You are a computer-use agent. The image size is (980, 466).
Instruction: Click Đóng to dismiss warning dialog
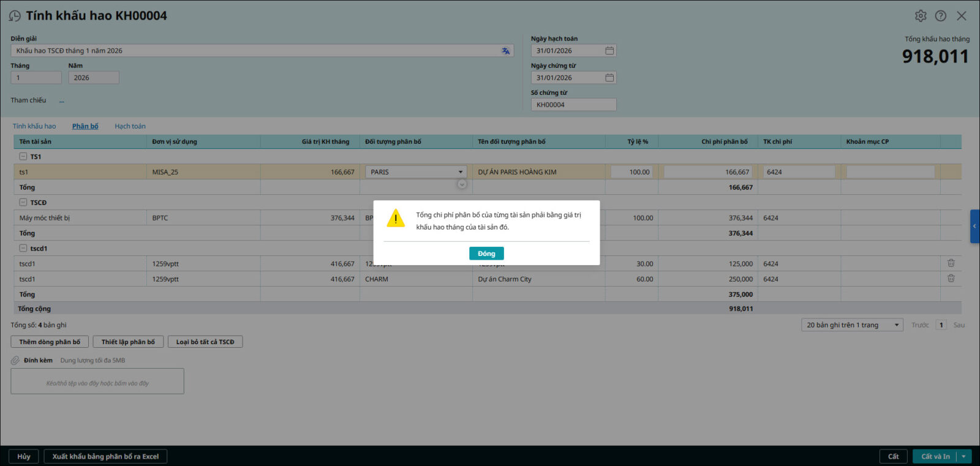pos(486,254)
